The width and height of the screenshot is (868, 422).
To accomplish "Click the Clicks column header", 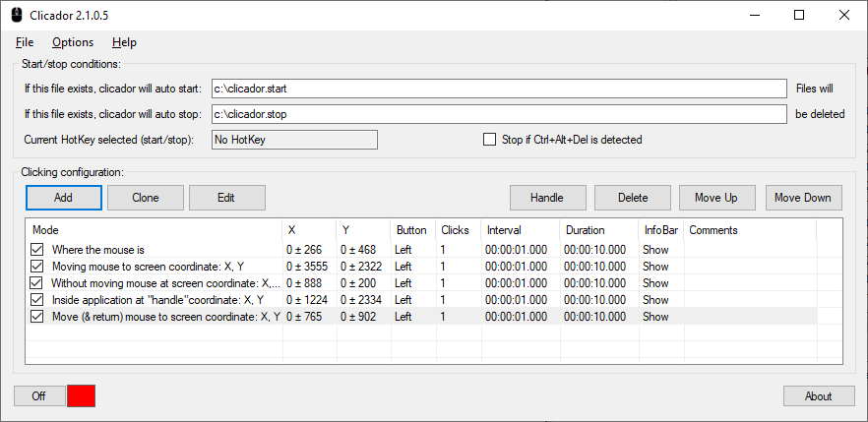I will pyautogui.click(x=459, y=230).
